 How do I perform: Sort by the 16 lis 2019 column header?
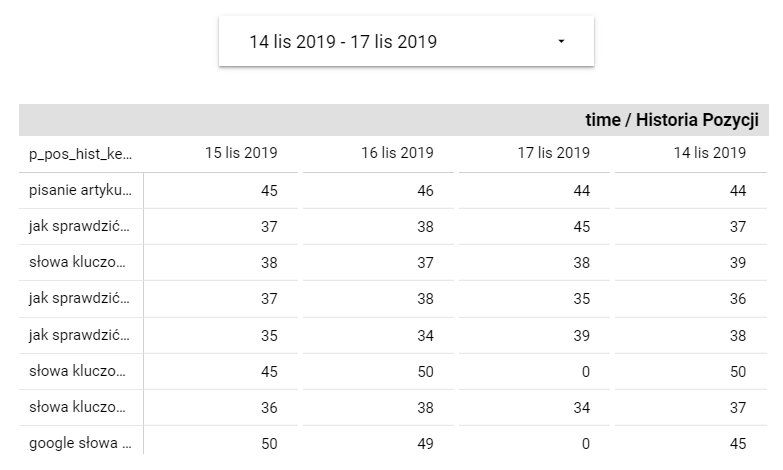coord(397,153)
